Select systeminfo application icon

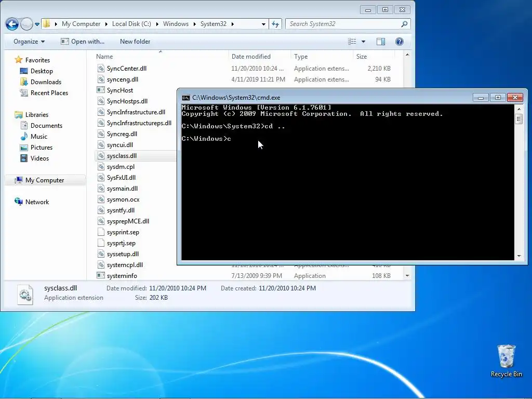point(101,275)
